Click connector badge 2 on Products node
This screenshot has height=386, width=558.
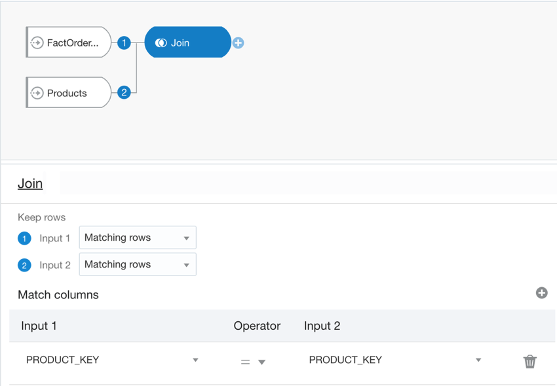pos(124,93)
